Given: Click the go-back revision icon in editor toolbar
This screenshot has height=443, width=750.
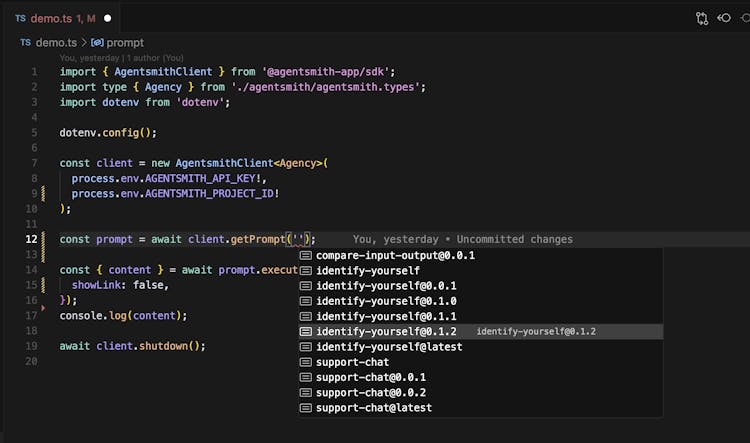Looking at the screenshot, I should tap(724, 18).
